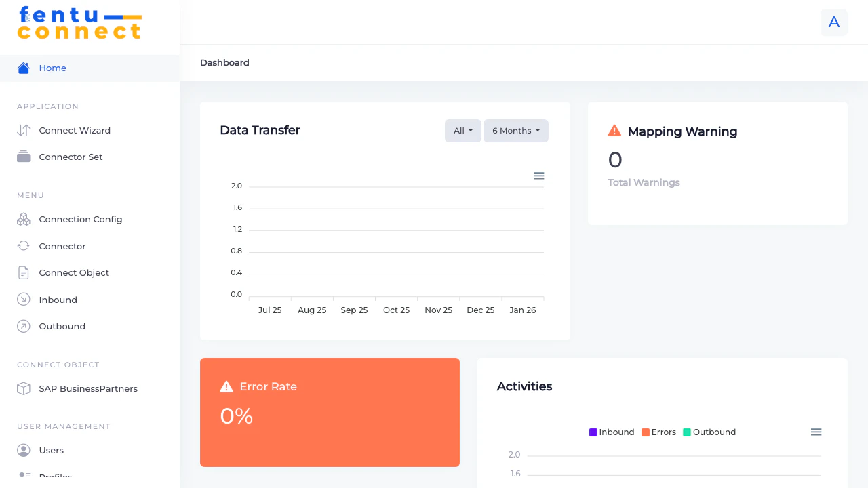This screenshot has height=488, width=868.
Task: Toggle the Inbound series in Activities legend
Action: click(x=612, y=432)
